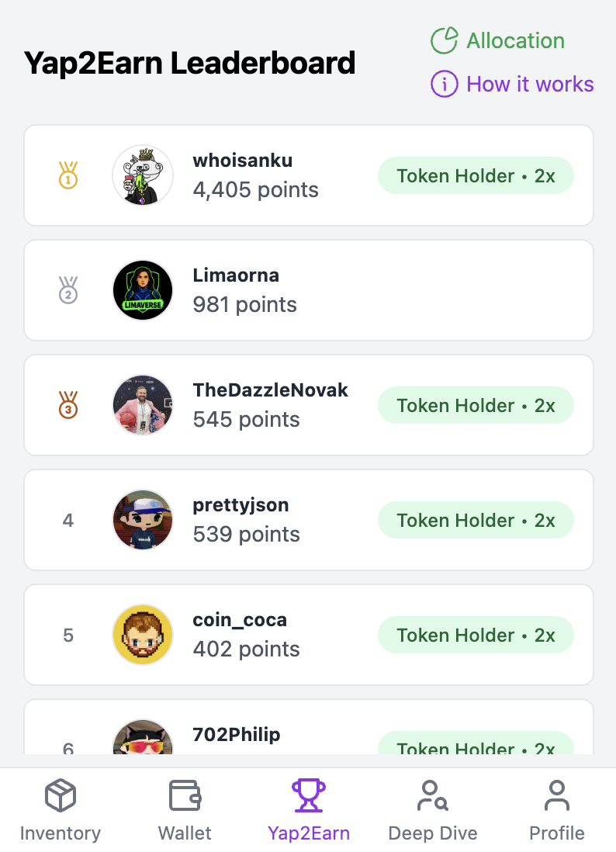Click Limaorna's avatar thumbnail
616x852 pixels.
coord(143,290)
